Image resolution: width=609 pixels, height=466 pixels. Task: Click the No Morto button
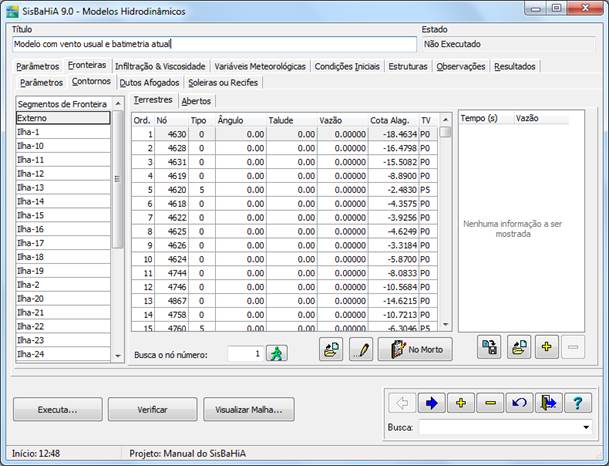pos(415,349)
